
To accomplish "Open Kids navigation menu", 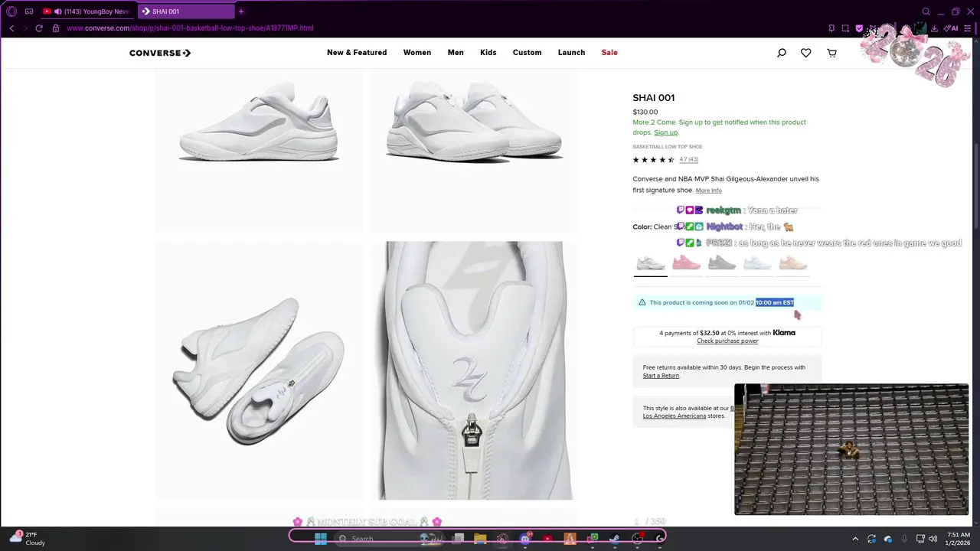I will click(x=488, y=53).
